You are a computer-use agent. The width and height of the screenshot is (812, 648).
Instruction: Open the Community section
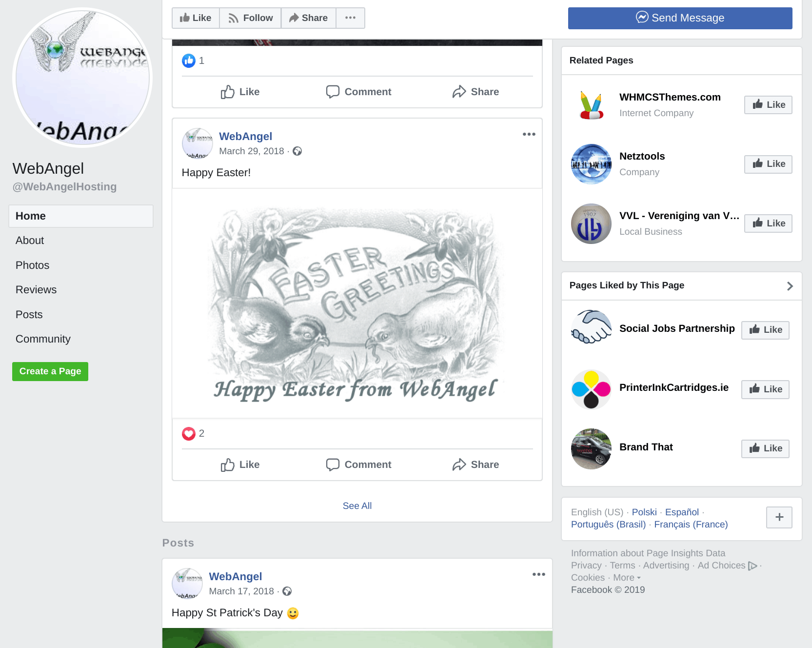pyautogui.click(x=43, y=339)
